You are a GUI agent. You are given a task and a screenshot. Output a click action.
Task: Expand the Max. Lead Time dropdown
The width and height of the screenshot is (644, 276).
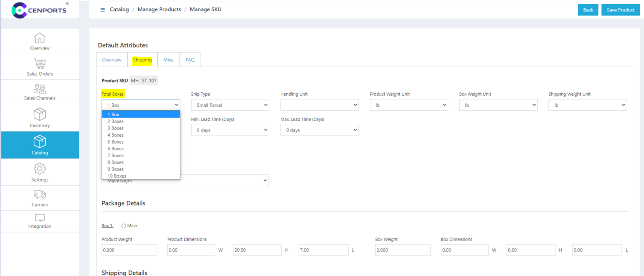319,130
